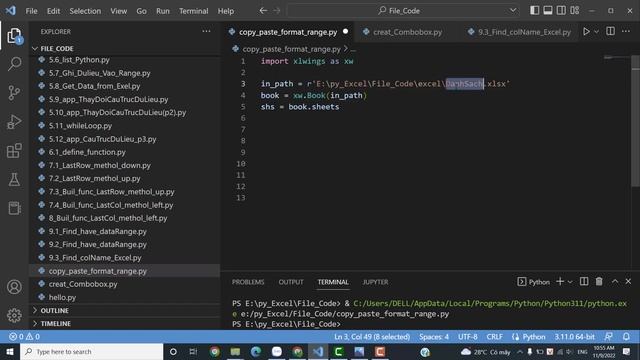Show errors and warnings in status bar
Viewport: 640px width, 360px height.
[x=24, y=337]
